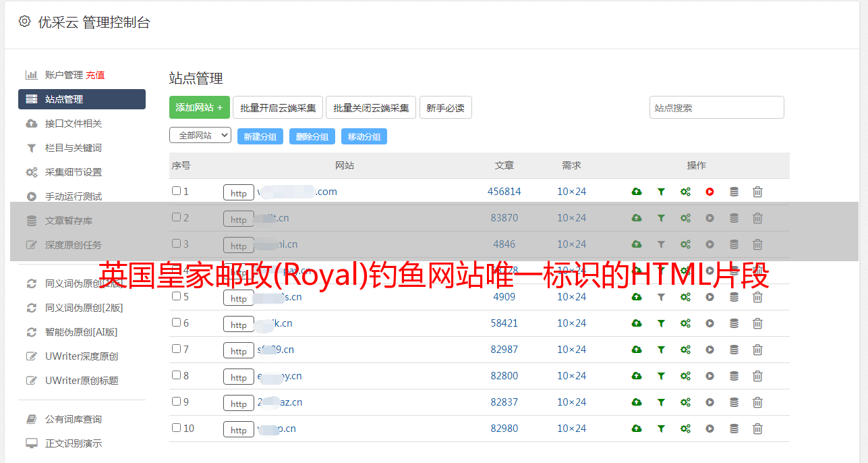The width and height of the screenshot is (868, 463).
Task: Enable the checkbox for site 9
Action: point(176,402)
